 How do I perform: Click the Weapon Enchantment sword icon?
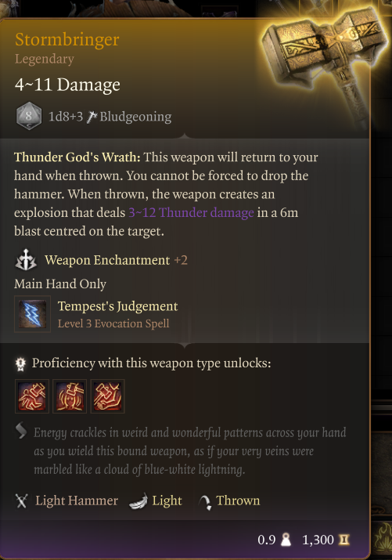click(x=26, y=260)
